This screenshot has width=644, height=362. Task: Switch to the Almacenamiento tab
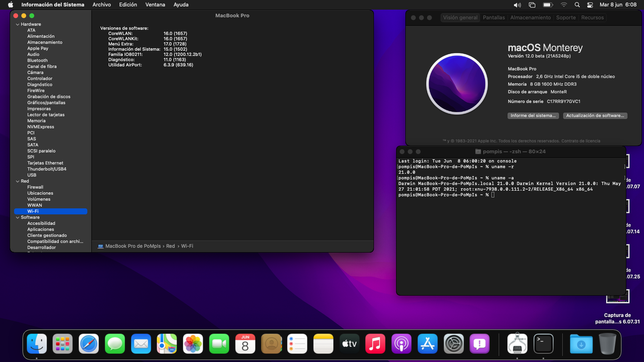pos(530,17)
